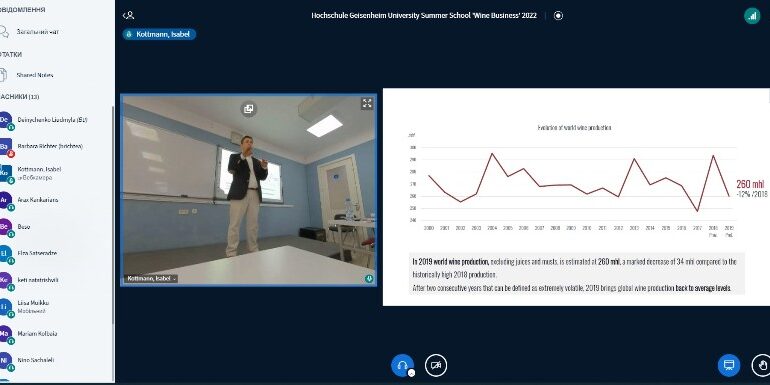Screen dimensions: 770x385
Task: Click the 'Kottmann, Isabel' talking indicator pill
Action: pyautogui.click(x=159, y=34)
